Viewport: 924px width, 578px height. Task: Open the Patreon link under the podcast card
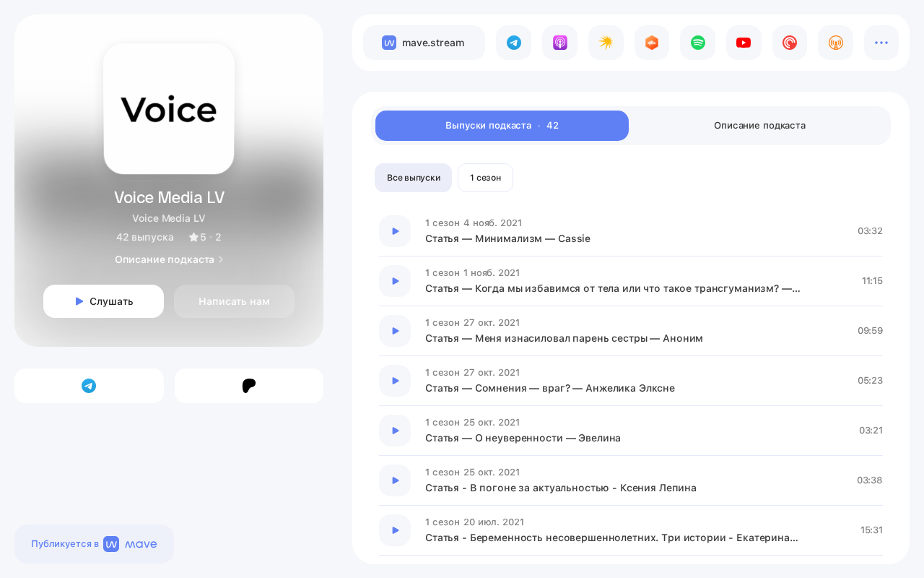(x=249, y=386)
